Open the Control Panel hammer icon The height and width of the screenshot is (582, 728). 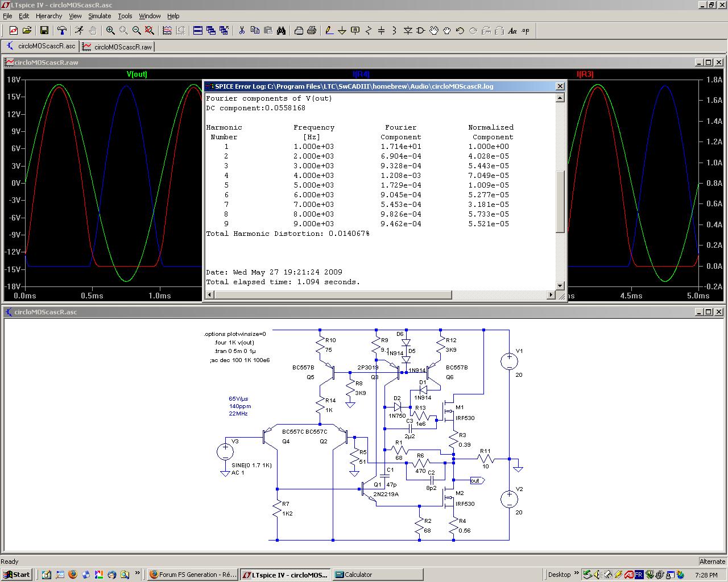(61, 31)
